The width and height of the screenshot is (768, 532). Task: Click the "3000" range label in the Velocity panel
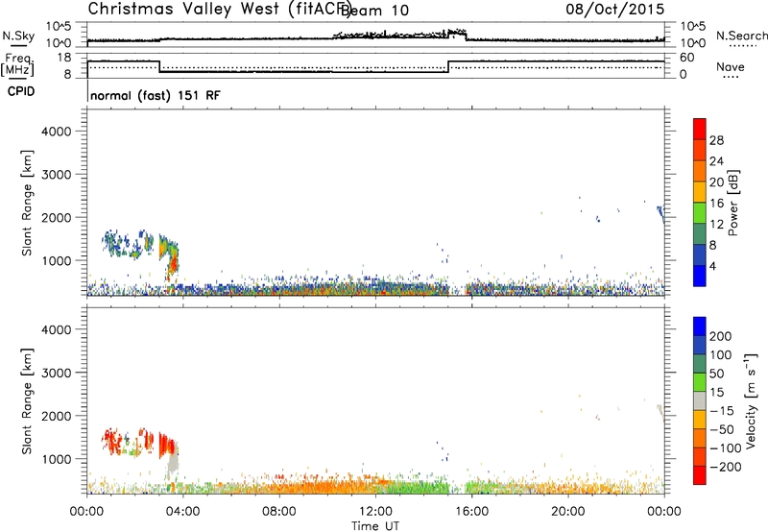(57, 373)
